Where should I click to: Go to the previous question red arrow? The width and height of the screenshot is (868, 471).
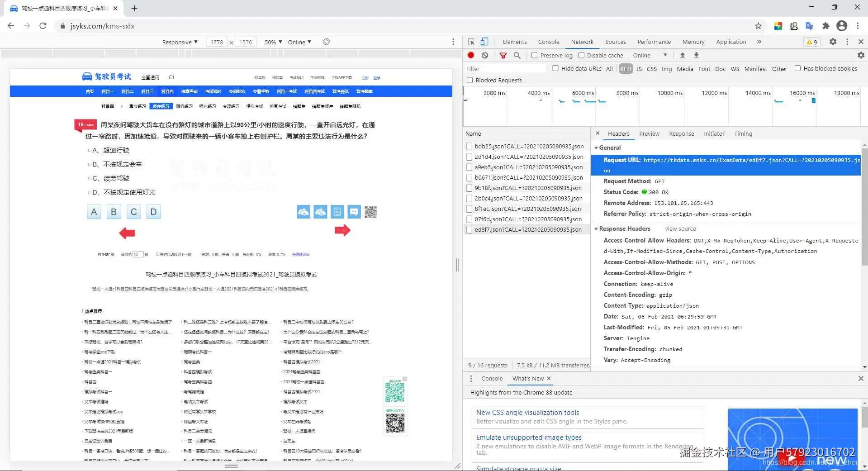tap(127, 233)
